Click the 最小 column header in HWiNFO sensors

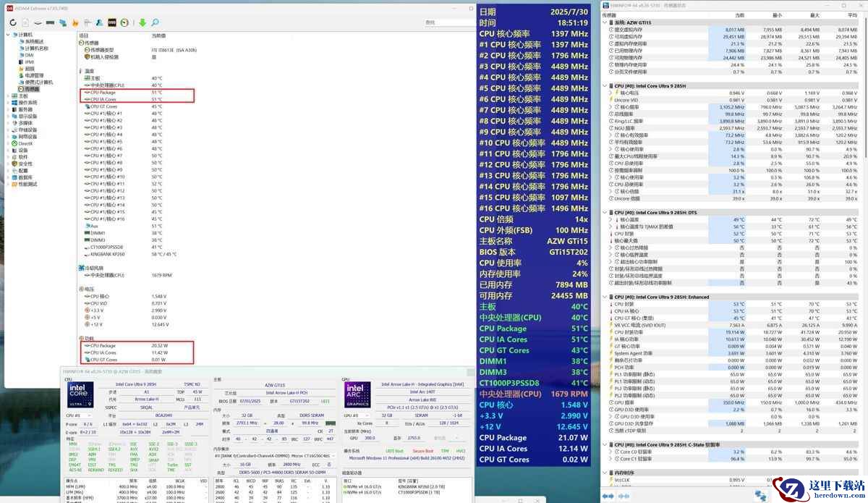pyautogui.click(x=776, y=14)
